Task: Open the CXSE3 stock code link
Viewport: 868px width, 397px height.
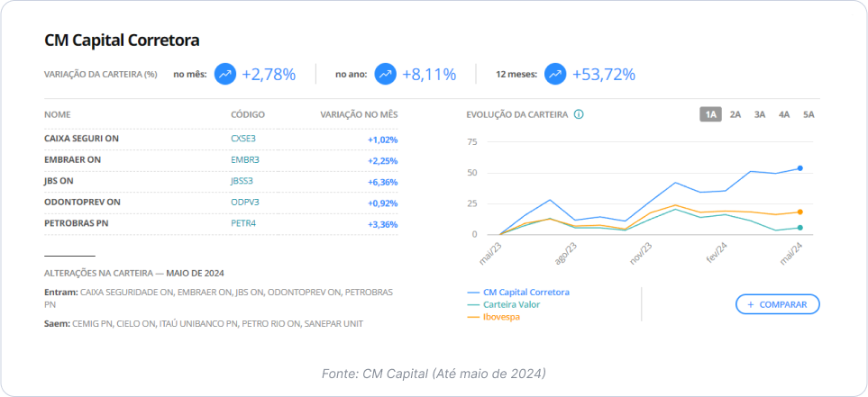Action: tap(243, 140)
